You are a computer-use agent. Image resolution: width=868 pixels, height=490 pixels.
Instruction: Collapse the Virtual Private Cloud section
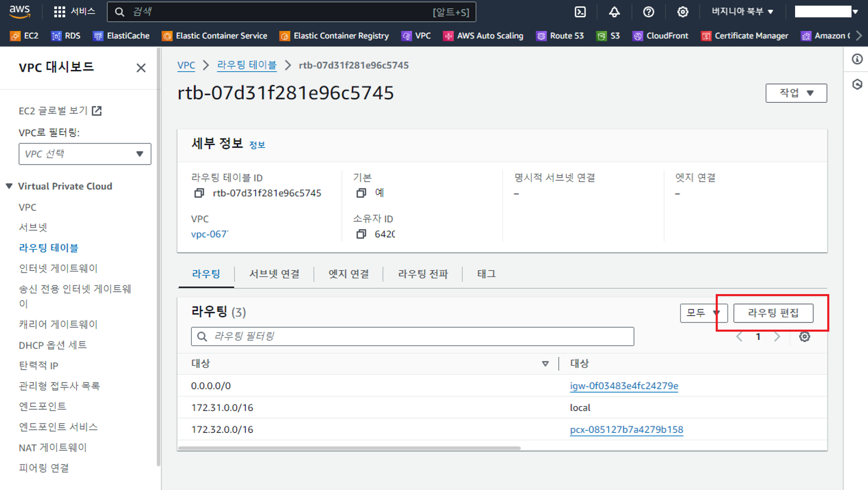point(9,186)
